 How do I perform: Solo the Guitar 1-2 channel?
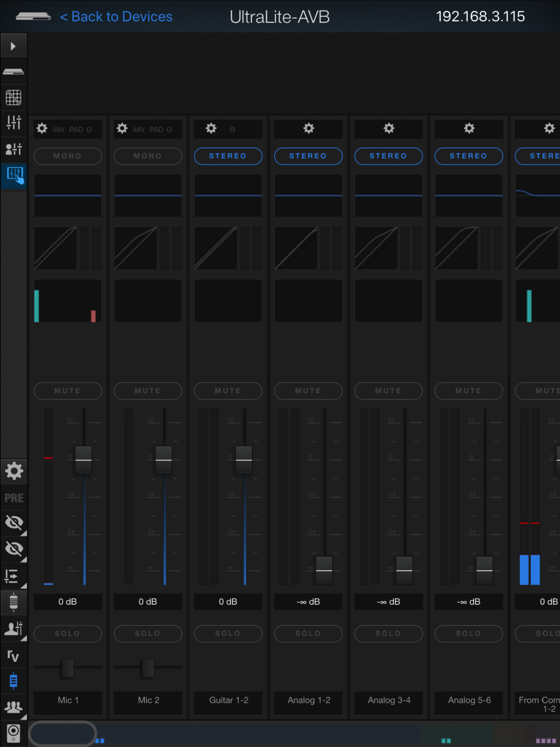coord(228,634)
